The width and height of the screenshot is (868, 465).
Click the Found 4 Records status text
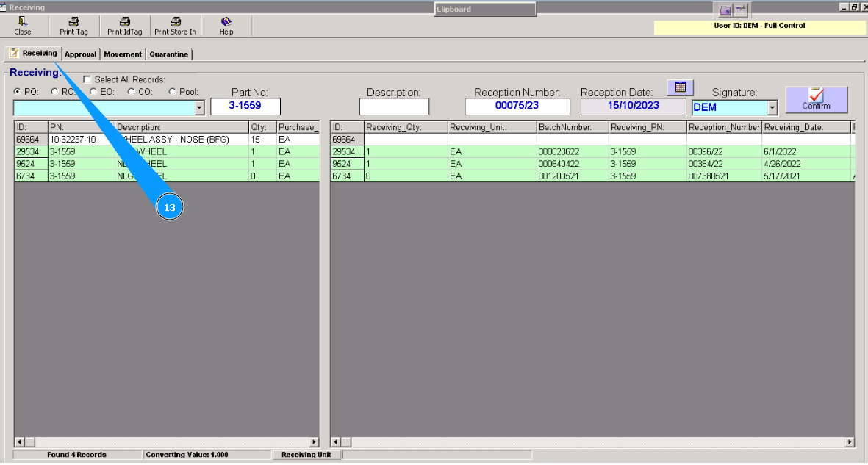[76, 455]
